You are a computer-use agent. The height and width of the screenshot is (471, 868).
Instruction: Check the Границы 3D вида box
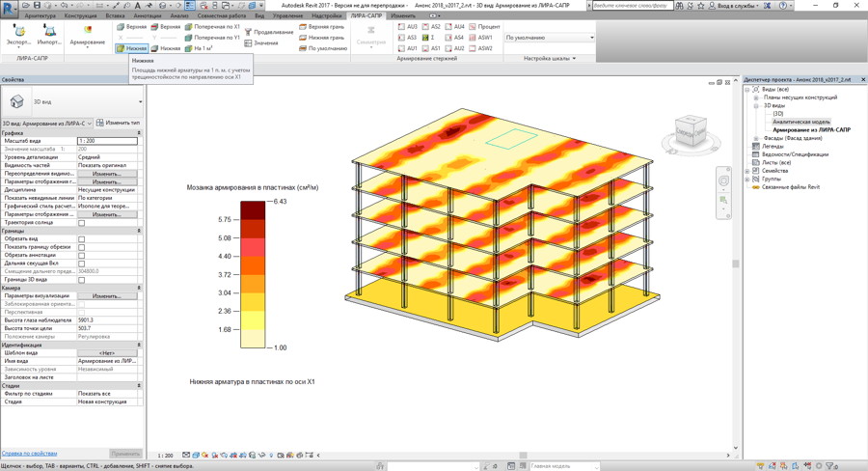coord(82,280)
